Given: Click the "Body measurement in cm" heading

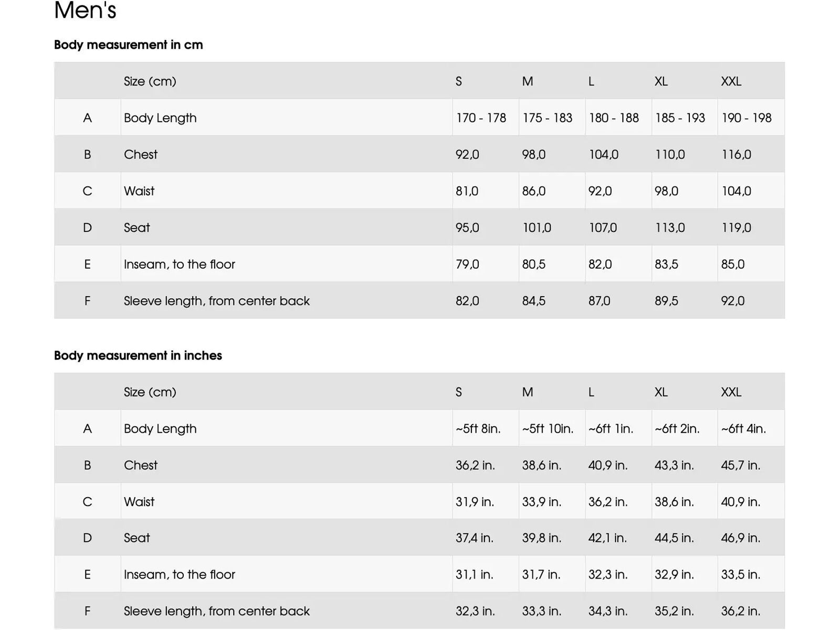Looking at the screenshot, I should (128, 45).
